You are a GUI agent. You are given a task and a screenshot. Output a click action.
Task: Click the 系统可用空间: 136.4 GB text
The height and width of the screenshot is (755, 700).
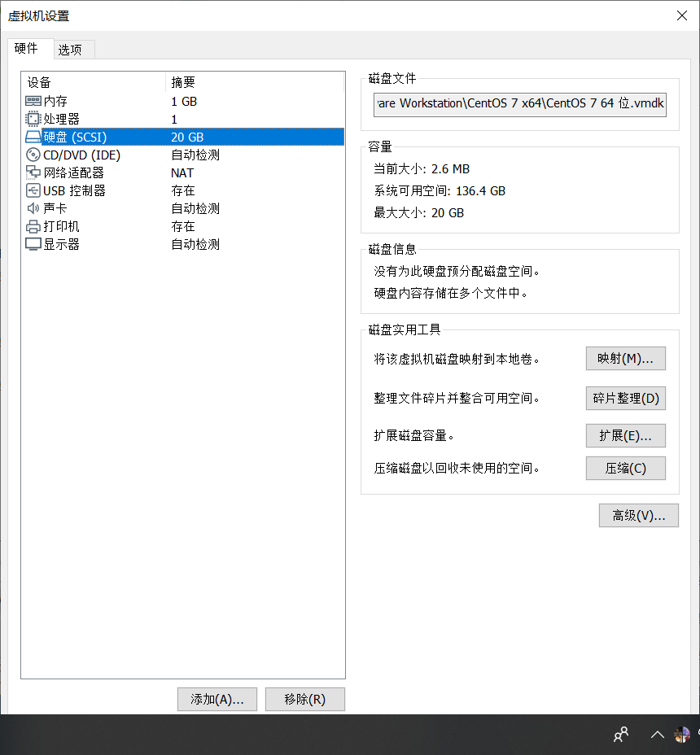click(x=440, y=190)
